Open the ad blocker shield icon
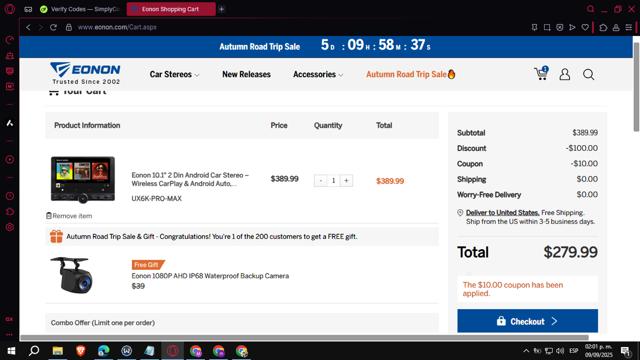The width and height of the screenshot is (640, 360). tap(560, 27)
